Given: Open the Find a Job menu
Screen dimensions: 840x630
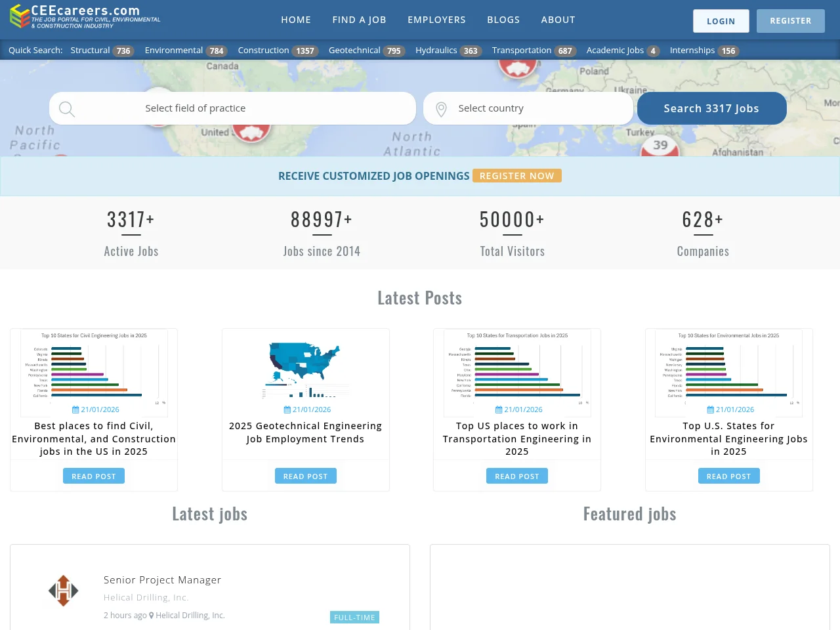Looking at the screenshot, I should (x=359, y=20).
